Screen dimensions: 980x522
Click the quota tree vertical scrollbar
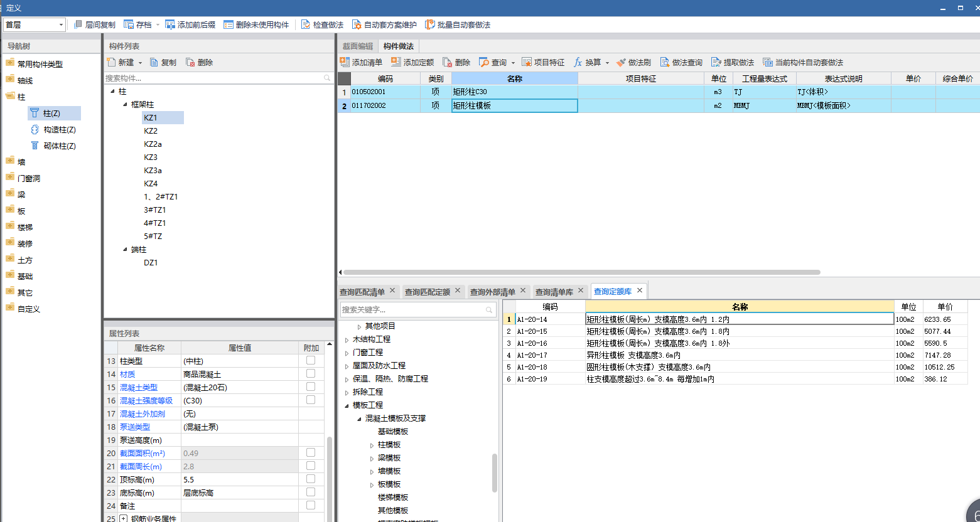pyautogui.click(x=495, y=472)
